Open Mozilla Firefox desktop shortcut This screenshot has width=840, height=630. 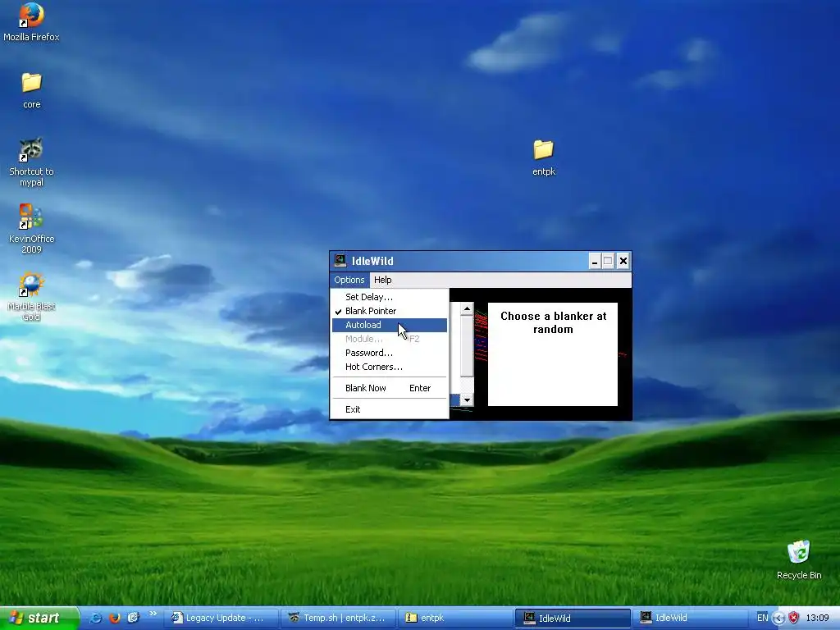[31, 21]
